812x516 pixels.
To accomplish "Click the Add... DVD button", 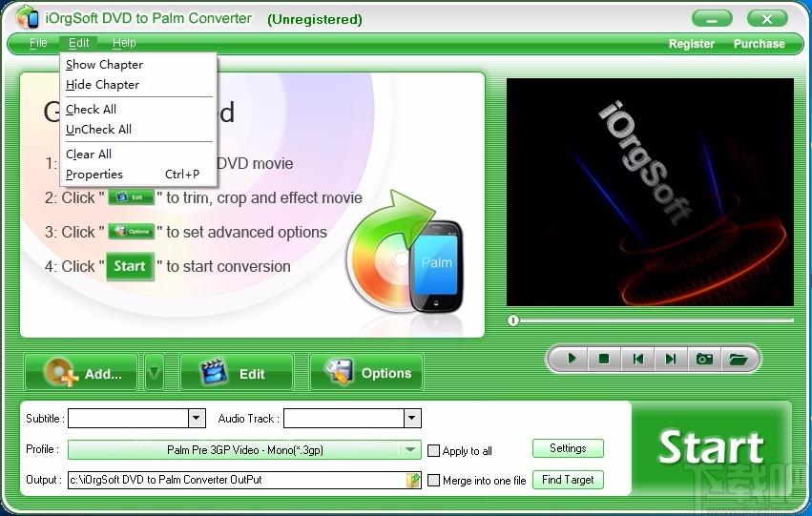I will tap(81, 372).
